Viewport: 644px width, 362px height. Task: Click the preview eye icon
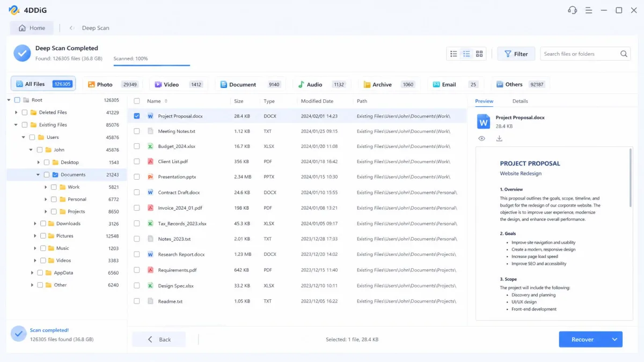click(481, 138)
